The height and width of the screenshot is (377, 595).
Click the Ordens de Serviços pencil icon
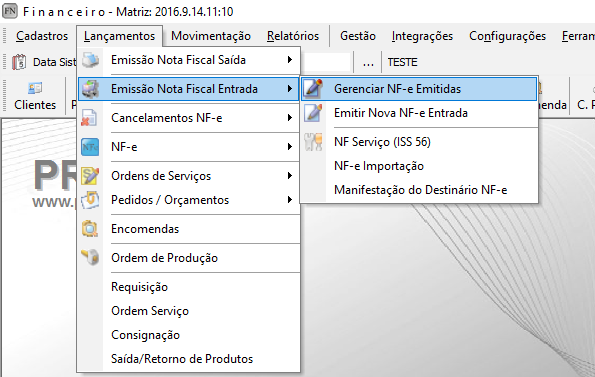point(90,176)
